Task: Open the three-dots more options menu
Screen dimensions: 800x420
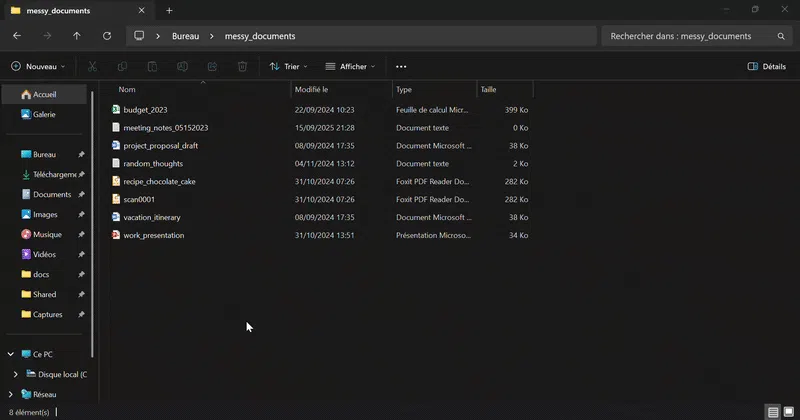Action: click(401, 66)
